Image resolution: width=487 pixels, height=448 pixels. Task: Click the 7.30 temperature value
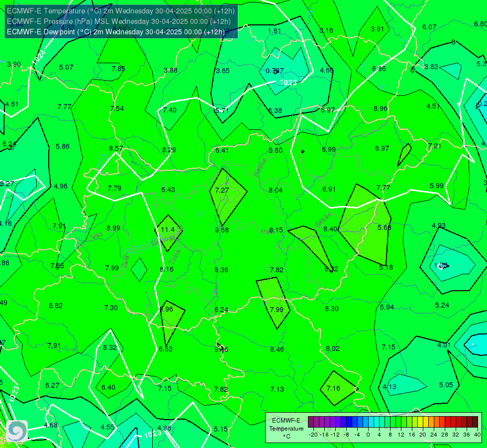[x=111, y=308]
